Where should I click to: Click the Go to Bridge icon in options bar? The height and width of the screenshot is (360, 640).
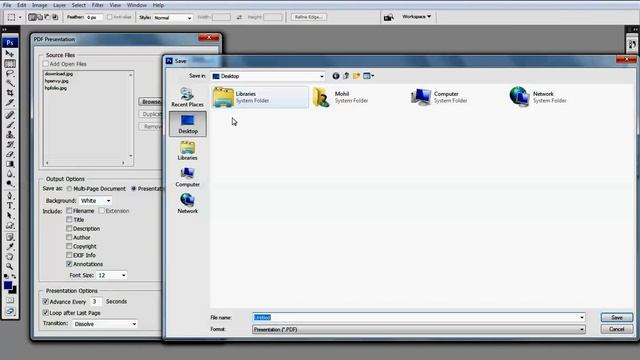pos(389,17)
